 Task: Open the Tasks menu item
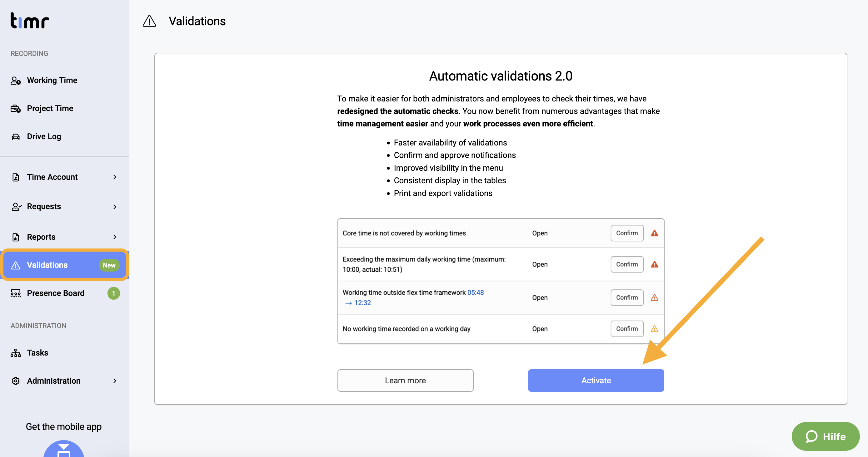(64, 353)
